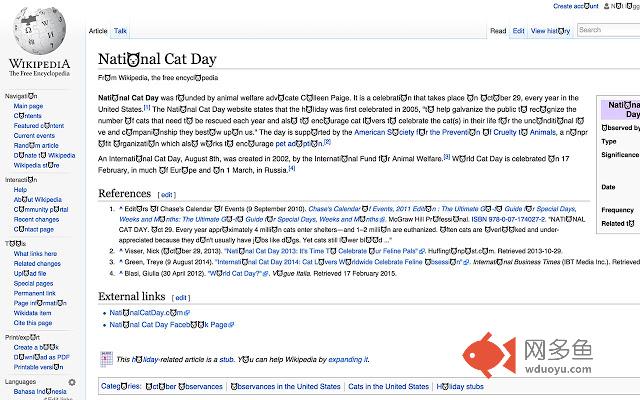Click the Create account link
The image size is (640, 400).
(576, 6)
